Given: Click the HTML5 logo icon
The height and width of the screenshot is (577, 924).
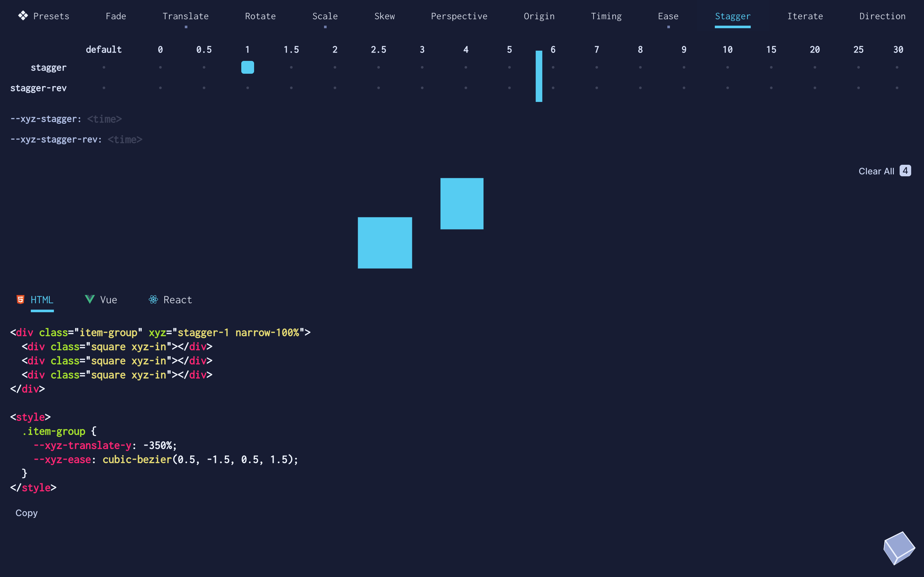Looking at the screenshot, I should (21, 300).
